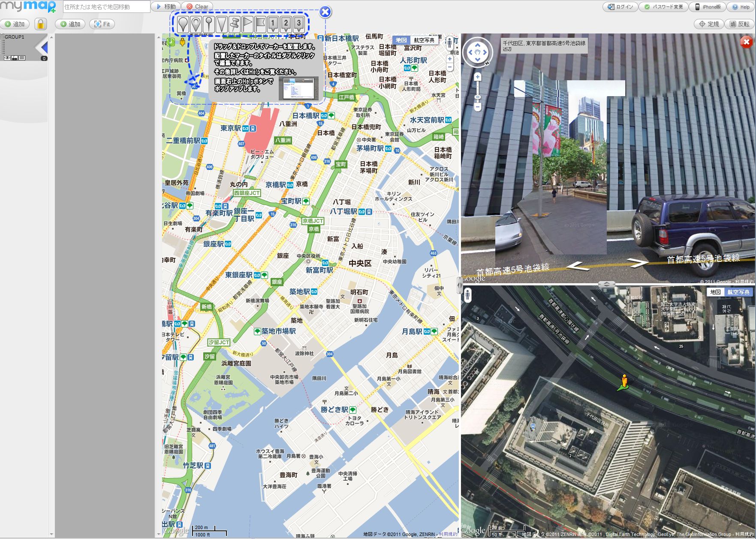Close Street View with red X button
The image size is (756, 539).
[x=747, y=42]
